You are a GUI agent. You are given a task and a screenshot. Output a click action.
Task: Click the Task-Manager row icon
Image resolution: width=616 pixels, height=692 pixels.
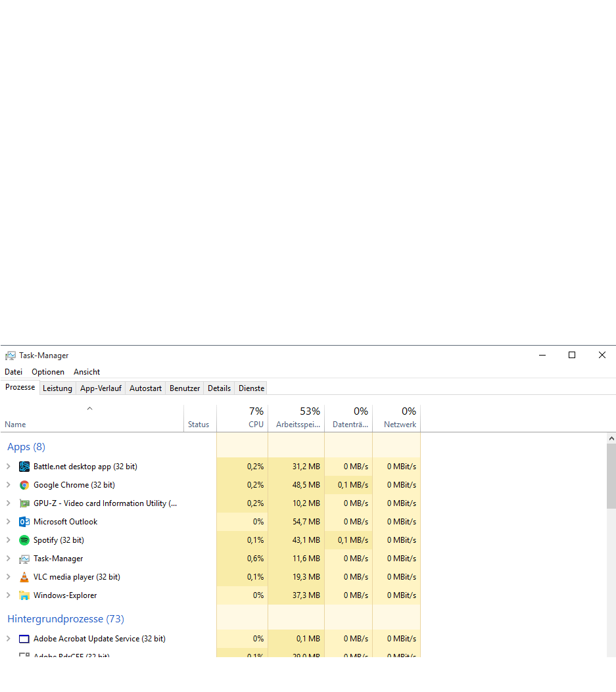24,559
